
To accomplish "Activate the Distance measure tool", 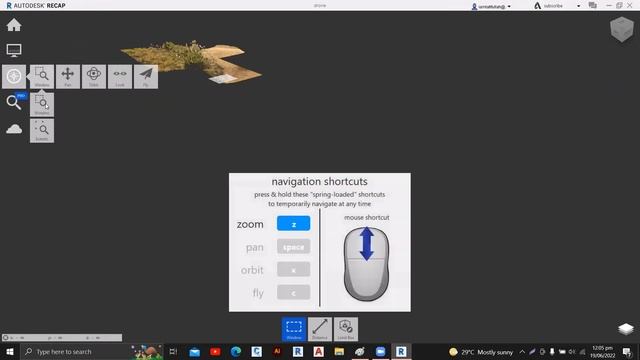I will (320, 329).
